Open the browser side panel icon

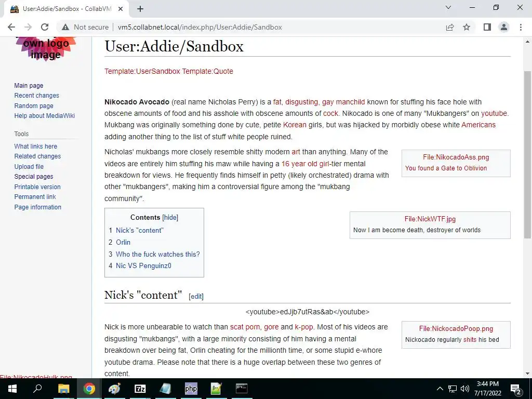[487, 27]
